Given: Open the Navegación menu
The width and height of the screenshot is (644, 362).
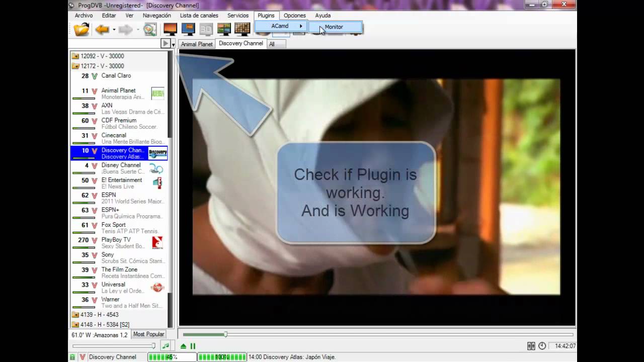Looking at the screenshot, I should tap(156, 16).
